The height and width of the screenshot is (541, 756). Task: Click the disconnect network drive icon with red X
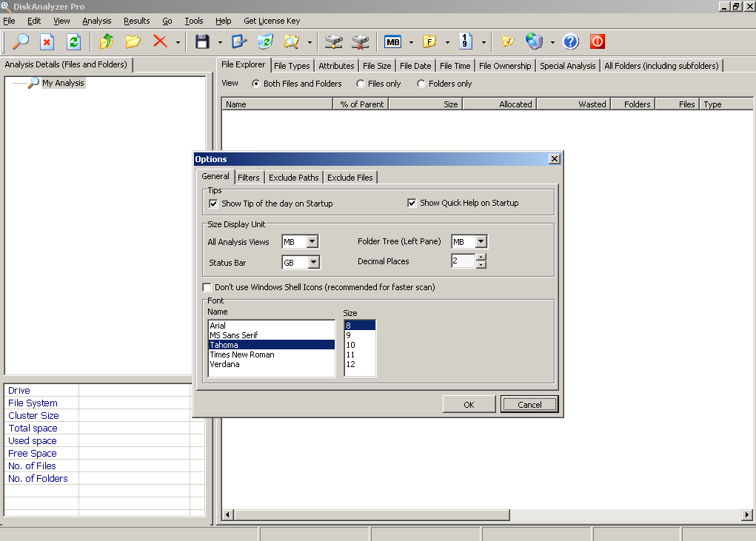pos(360,42)
